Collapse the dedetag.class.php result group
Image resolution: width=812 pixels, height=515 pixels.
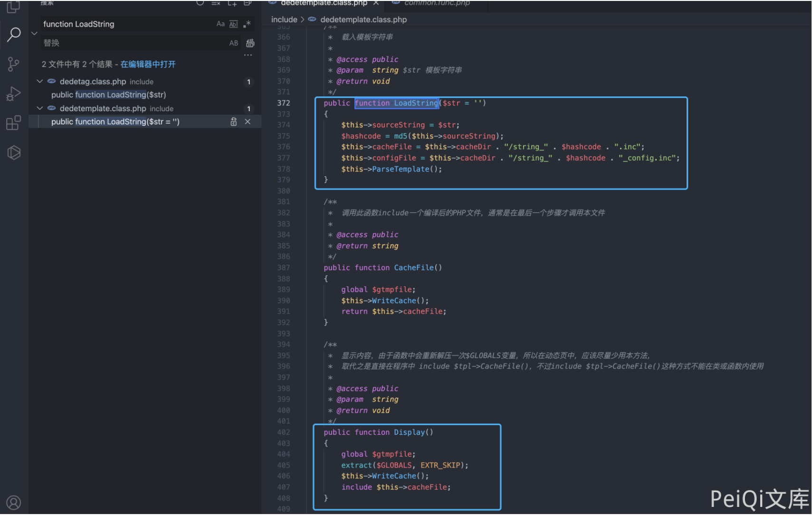(40, 82)
